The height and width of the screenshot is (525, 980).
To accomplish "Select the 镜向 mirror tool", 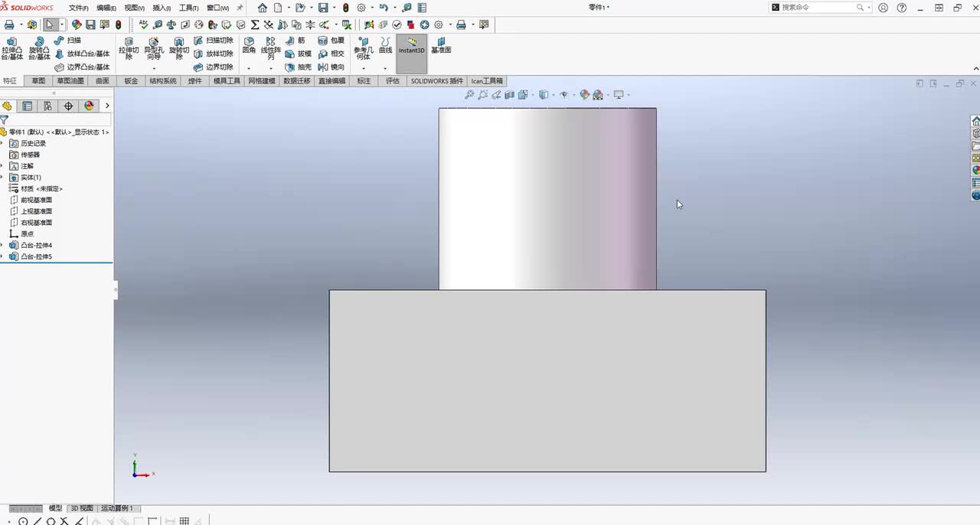I will pos(331,67).
